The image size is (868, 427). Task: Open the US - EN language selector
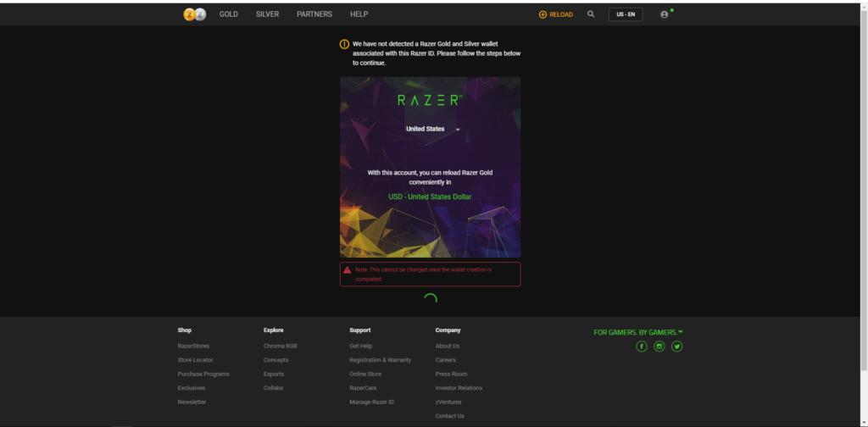click(x=626, y=14)
